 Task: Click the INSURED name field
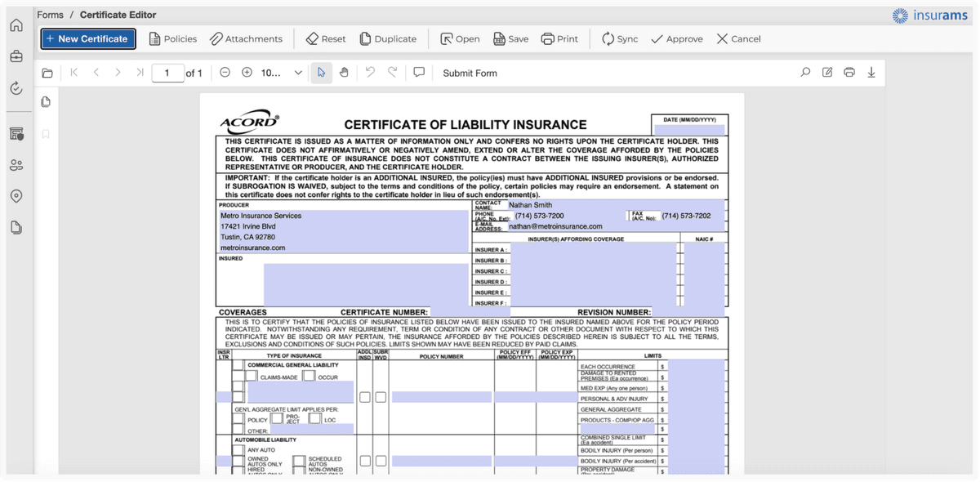click(366, 284)
